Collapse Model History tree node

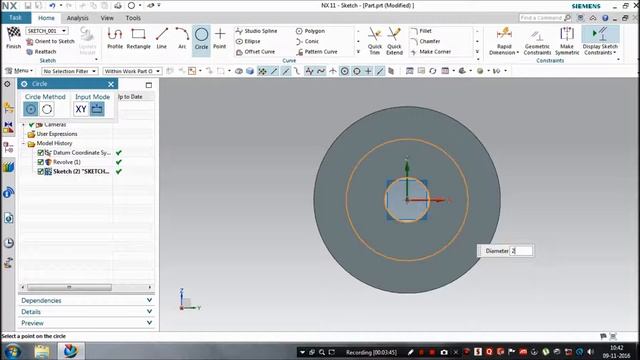[23, 143]
